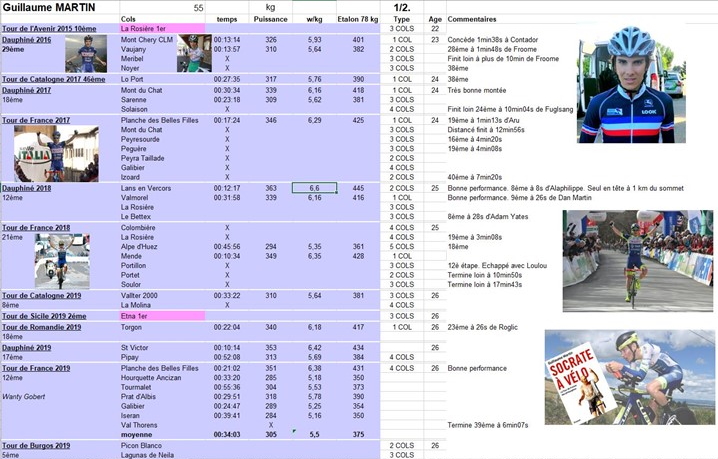Click the Puissance column header

pyautogui.click(x=271, y=19)
